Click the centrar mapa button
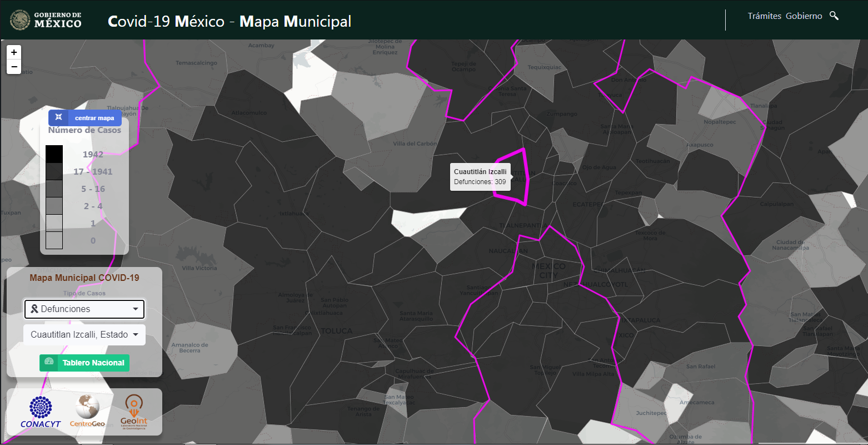868x445 pixels. 85,118
